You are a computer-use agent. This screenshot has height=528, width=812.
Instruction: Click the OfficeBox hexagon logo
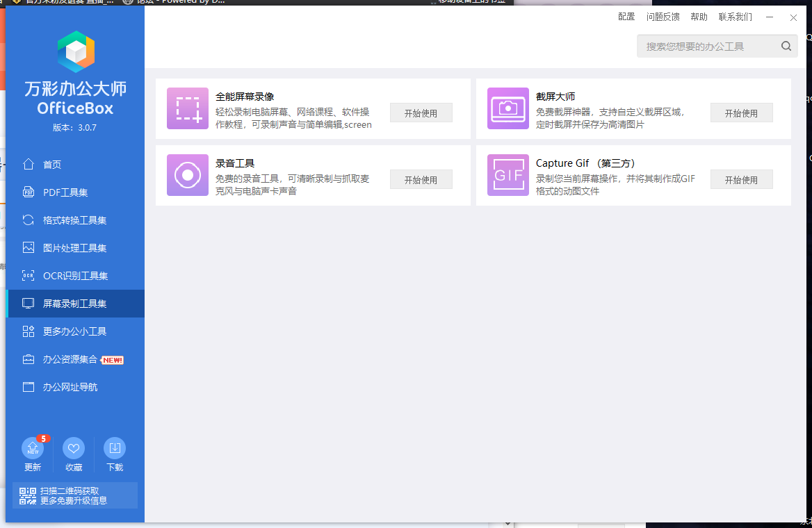point(76,52)
